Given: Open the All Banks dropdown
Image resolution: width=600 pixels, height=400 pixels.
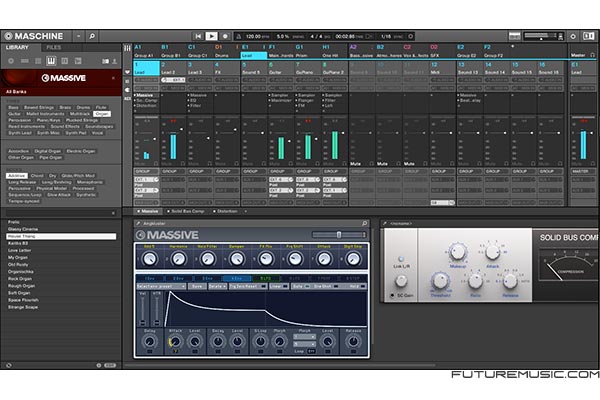Looking at the screenshot, I should pos(16,92).
